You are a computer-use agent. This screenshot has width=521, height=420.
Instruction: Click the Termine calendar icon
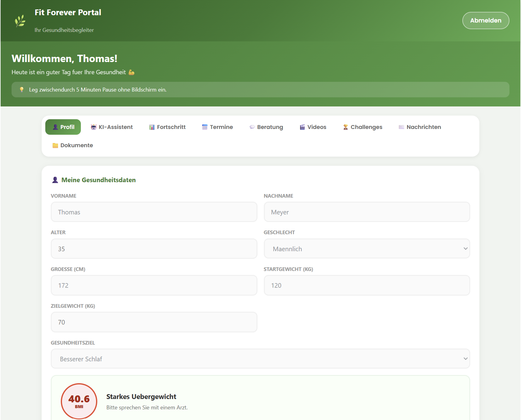click(205, 127)
